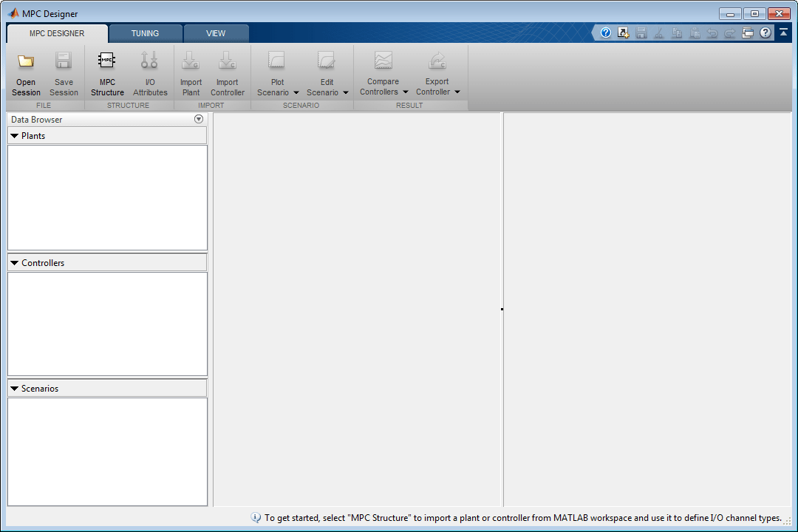Maximize the MPC Designer window
798x532 pixels.
tap(754, 14)
